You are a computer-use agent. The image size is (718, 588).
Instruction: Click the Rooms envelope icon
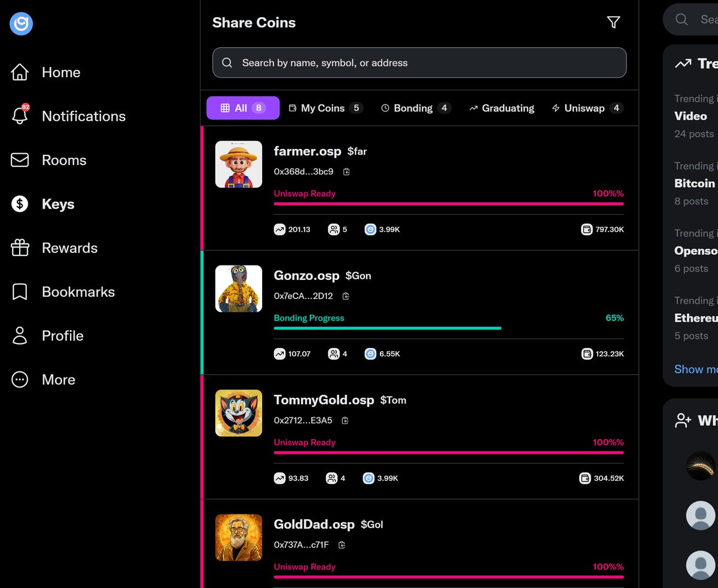20,160
